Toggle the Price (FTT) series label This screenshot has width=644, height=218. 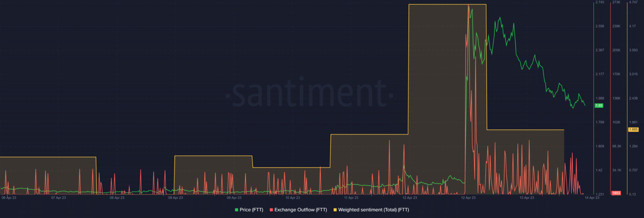click(x=252, y=210)
